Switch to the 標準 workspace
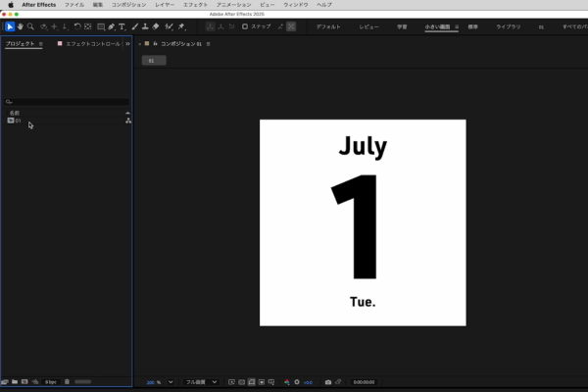The width and height of the screenshot is (588, 392). pyautogui.click(x=473, y=27)
